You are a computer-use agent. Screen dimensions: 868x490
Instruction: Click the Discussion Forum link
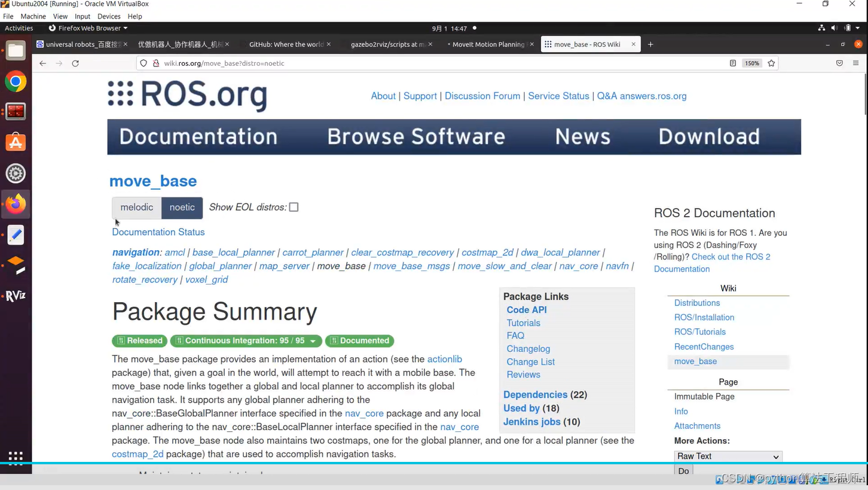[x=482, y=96]
